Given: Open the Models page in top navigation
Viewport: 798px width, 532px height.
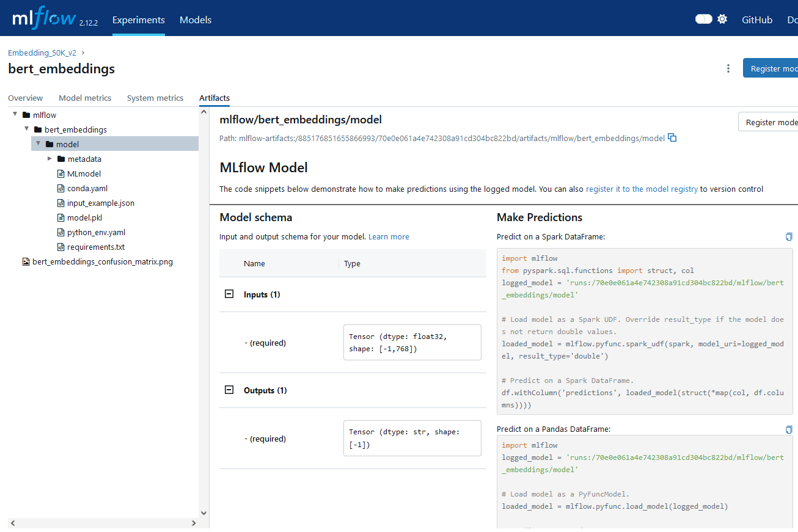Looking at the screenshot, I should point(196,20).
